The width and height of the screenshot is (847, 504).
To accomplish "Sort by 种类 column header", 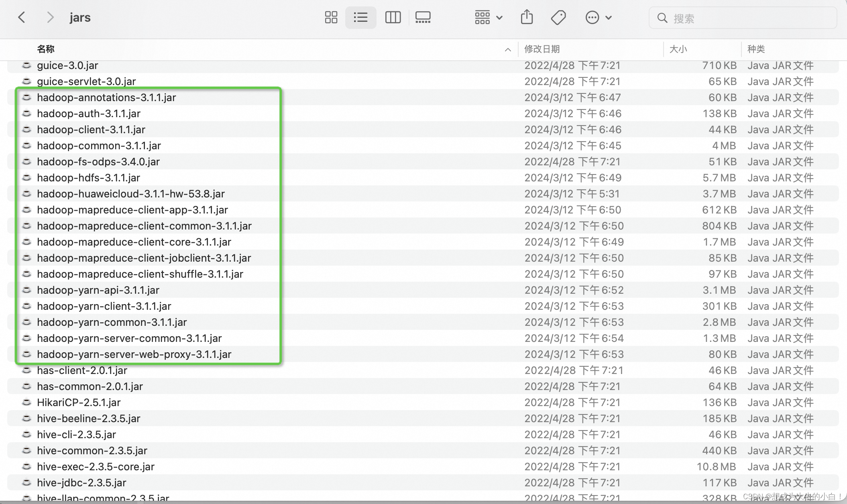I will pyautogui.click(x=756, y=49).
